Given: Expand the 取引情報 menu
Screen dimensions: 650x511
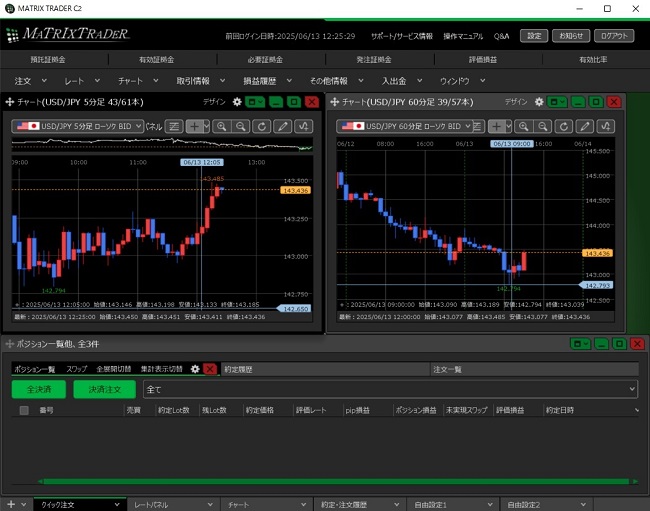Looking at the screenshot, I should 201,81.
